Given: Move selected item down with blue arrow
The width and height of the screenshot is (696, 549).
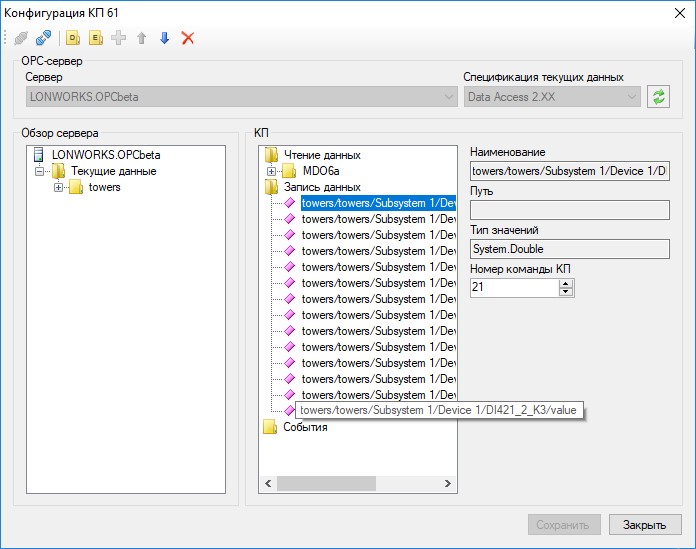Looking at the screenshot, I should (x=165, y=38).
